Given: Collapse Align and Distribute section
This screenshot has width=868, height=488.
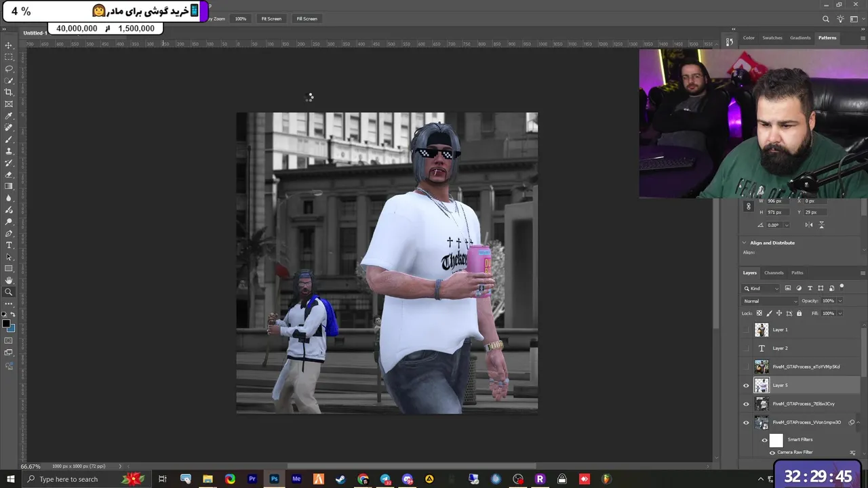Looking at the screenshot, I should 745,243.
